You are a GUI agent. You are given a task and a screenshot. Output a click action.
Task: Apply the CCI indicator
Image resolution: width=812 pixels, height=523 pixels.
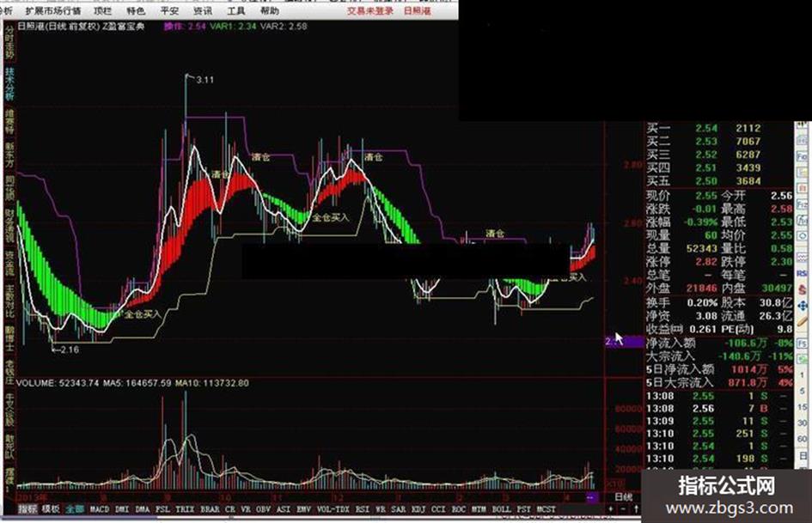coord(438,509)
